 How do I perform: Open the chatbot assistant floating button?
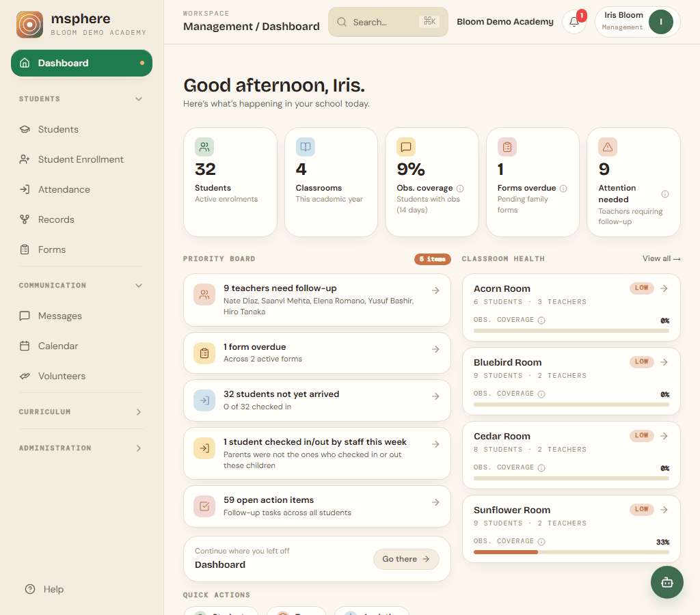[x=667, y=582]
